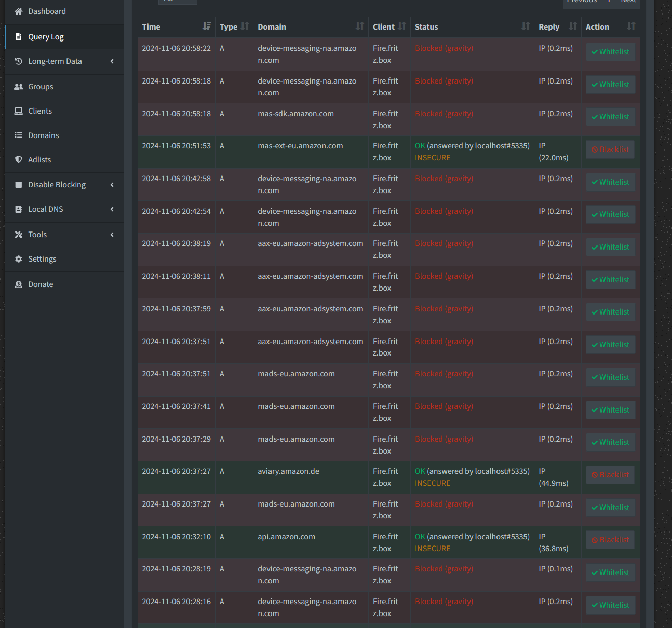
Task: Click the Disable Blocking stop icon
Action: coord(19,185)
